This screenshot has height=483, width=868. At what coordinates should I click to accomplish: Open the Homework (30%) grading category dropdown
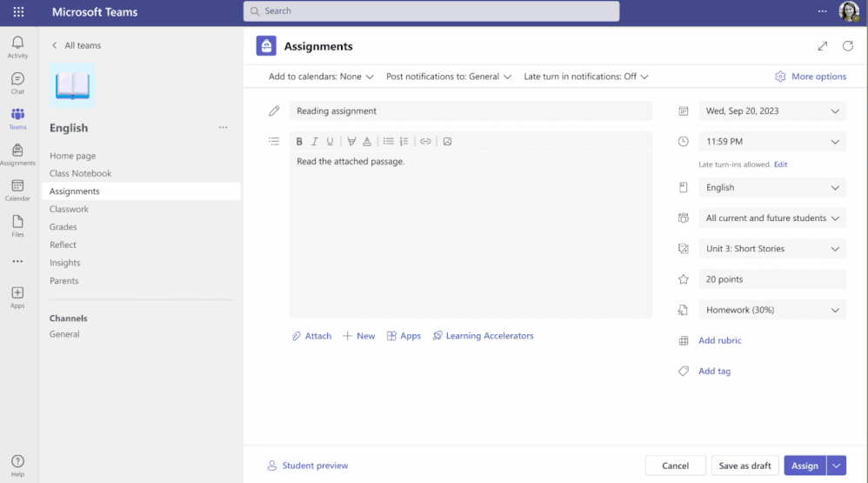point(772,310)
